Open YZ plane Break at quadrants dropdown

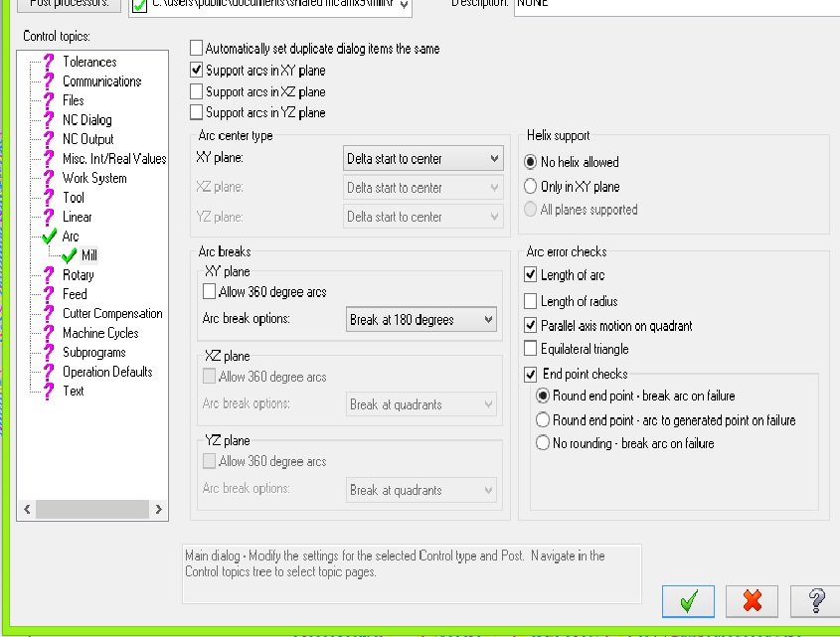(x=421, y=490)
